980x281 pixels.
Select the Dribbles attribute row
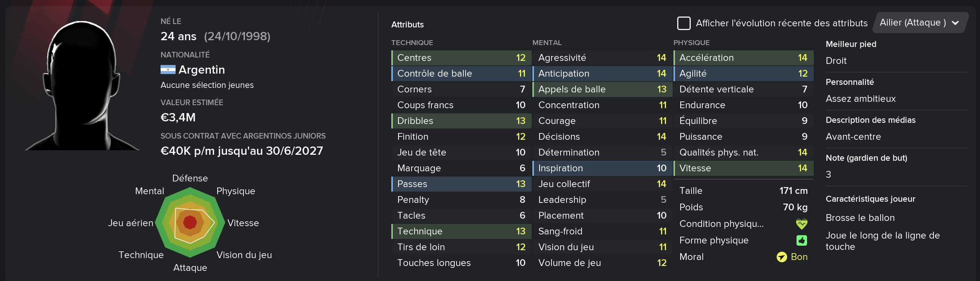[461, 121]
